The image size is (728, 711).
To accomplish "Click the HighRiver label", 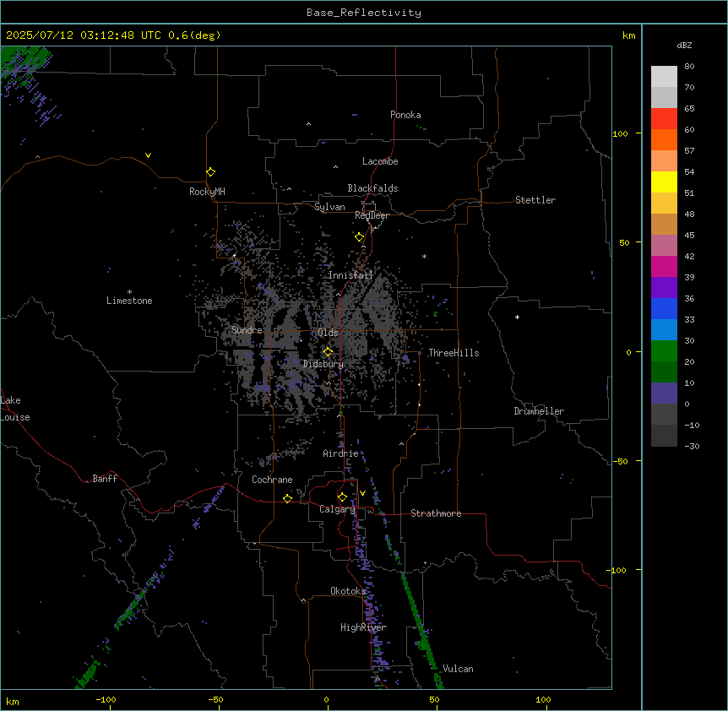I will click(363, 627).
